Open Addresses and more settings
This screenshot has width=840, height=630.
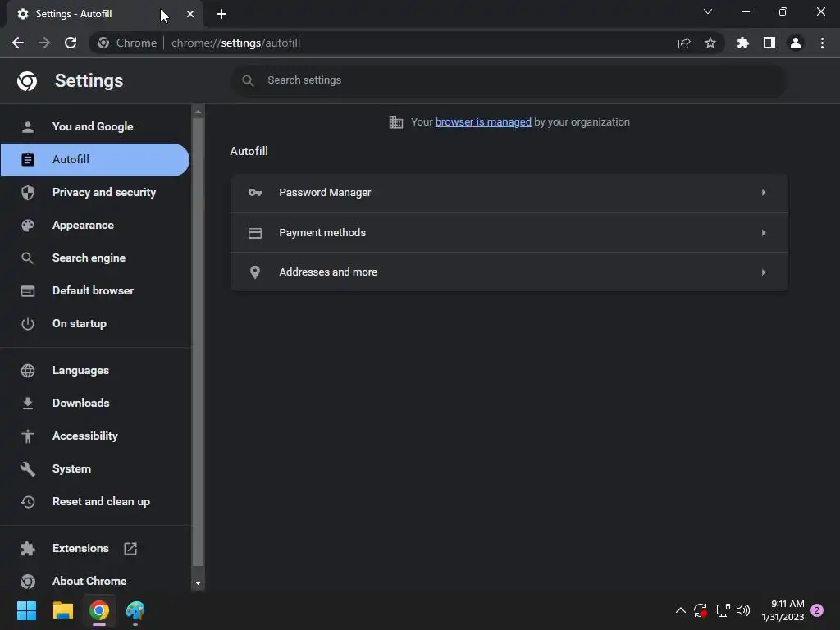509,272
